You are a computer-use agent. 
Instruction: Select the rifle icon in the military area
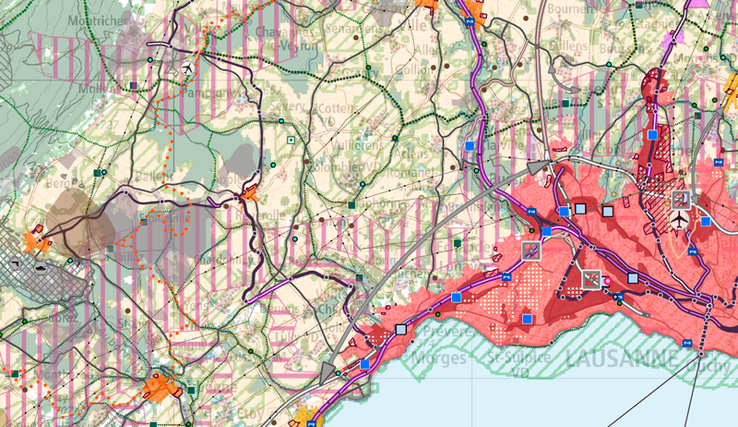pyautogui.click(x=16, y=263)
